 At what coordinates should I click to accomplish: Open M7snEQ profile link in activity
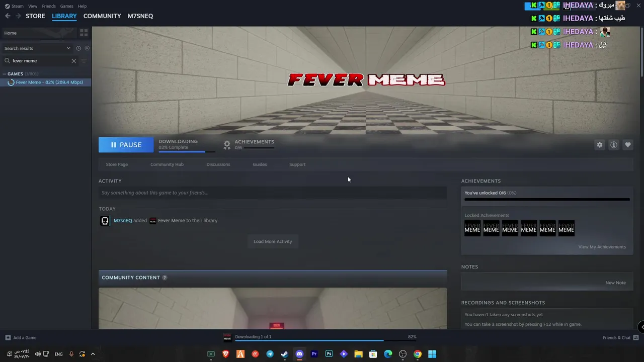click(x=123, y=221)
